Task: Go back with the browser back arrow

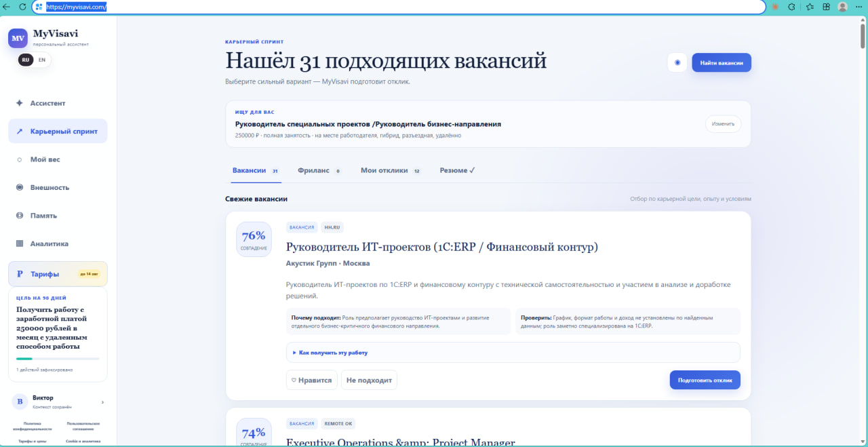Action: (7, 7)
